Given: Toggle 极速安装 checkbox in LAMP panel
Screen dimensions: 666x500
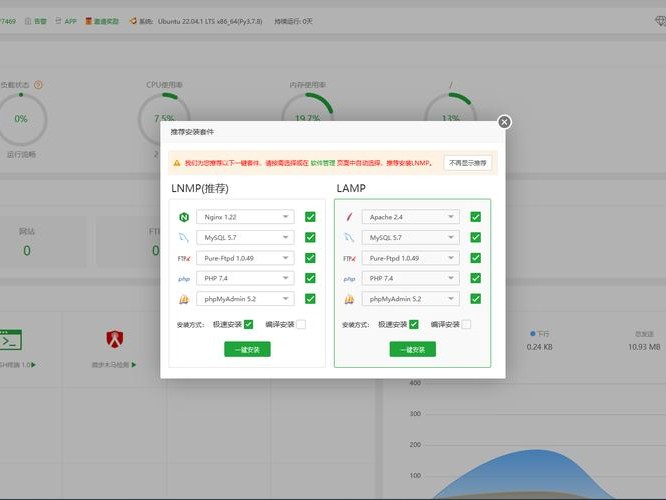Looking at the screenshot, I should click(414, 325).
